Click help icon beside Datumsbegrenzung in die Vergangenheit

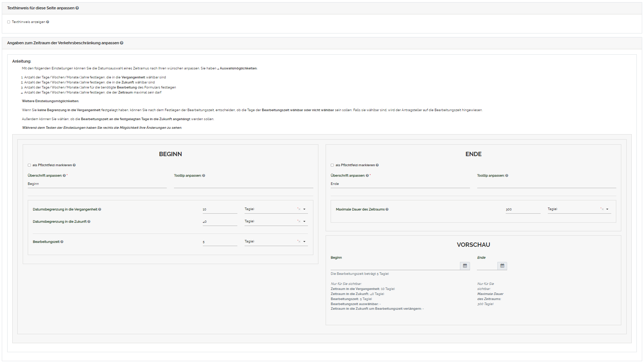(100, 209)
